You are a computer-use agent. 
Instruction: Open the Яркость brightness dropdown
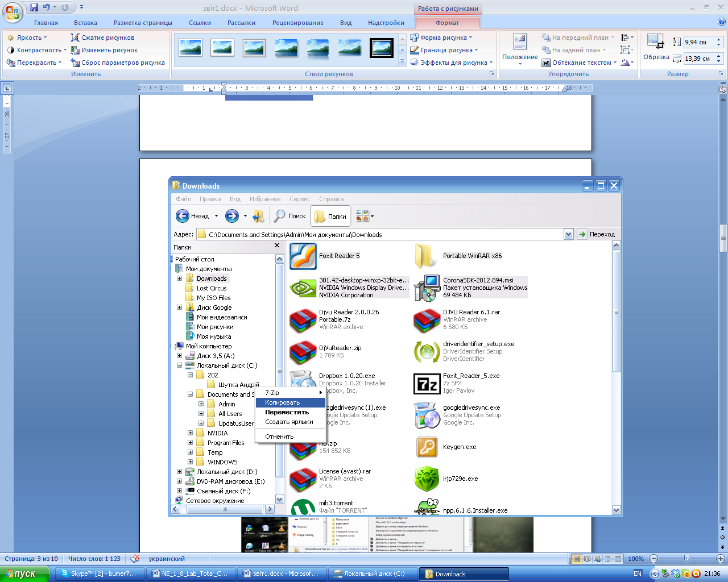tap(27, 38)
